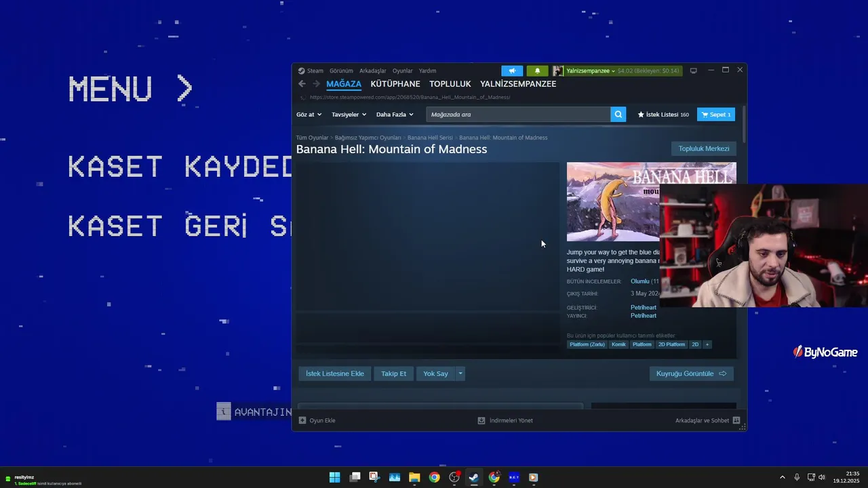Click the Steam logo menu
Image resolution: width=868 pixels, height=488 pixels.
pos(311,70)
